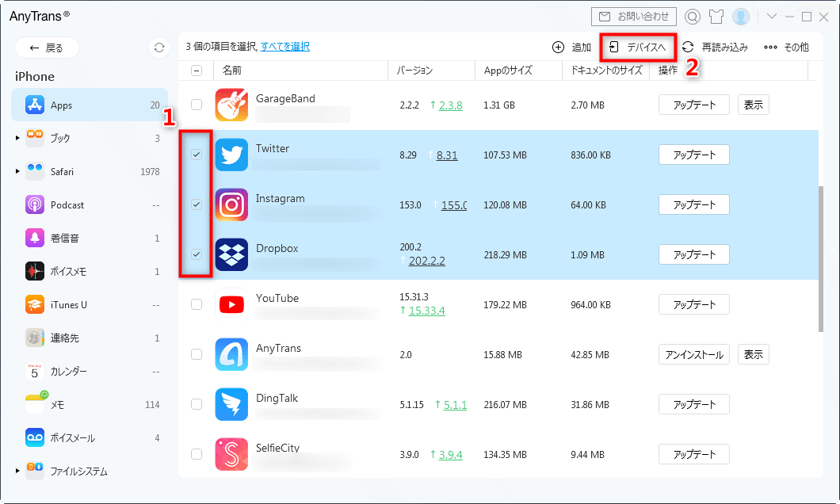Image resolution: width=840 pixels, height=504 pixels.
Task: Select the Apps category label in sidebar
Action: pos(62,105)
